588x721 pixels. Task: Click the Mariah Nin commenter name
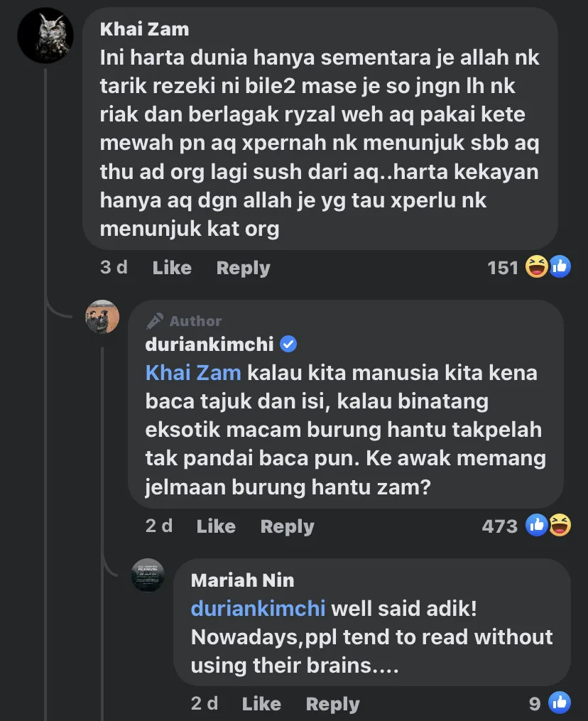click(x=242, y=580)
